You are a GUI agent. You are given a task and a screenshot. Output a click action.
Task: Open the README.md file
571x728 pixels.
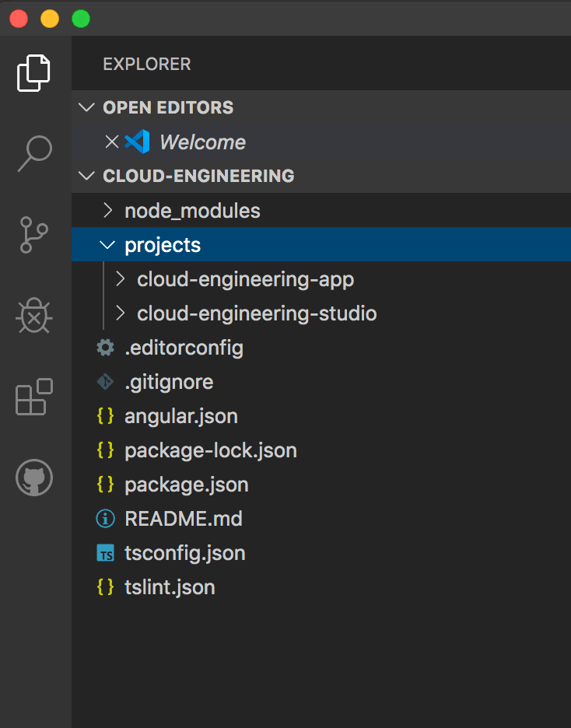coord(184,519)
